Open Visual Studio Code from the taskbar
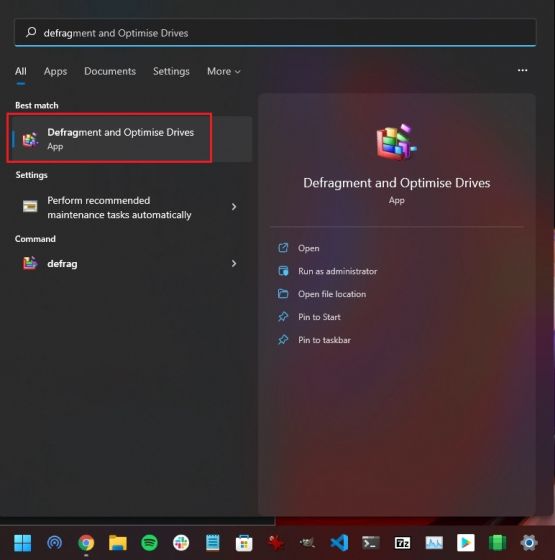Screen dimensions: 555x560 (339, 543)
